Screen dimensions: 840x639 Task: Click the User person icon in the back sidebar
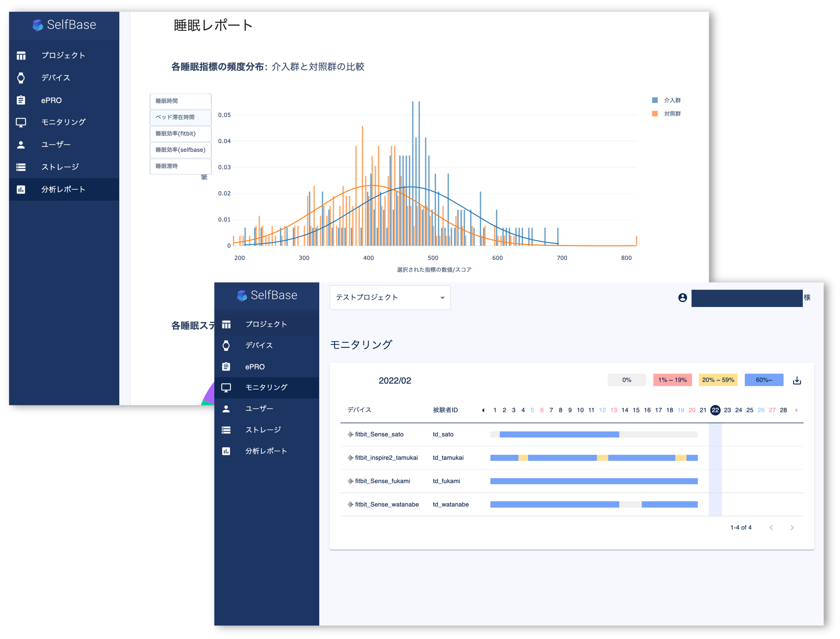[x=21, y=145]
